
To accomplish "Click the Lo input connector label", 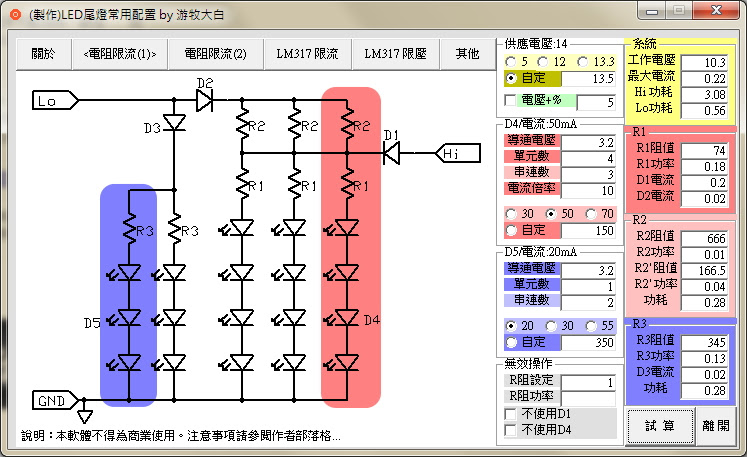I will pyautogui.click(x=47, y=101).
